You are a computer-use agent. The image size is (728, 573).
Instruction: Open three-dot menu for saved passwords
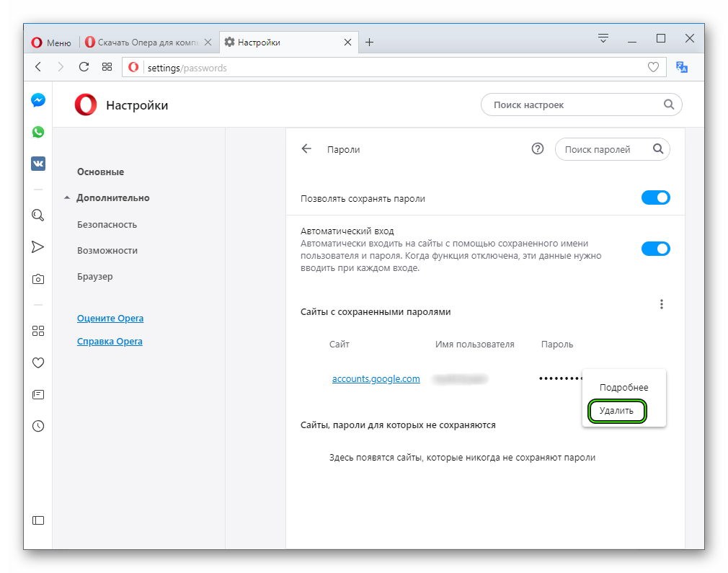662,304
